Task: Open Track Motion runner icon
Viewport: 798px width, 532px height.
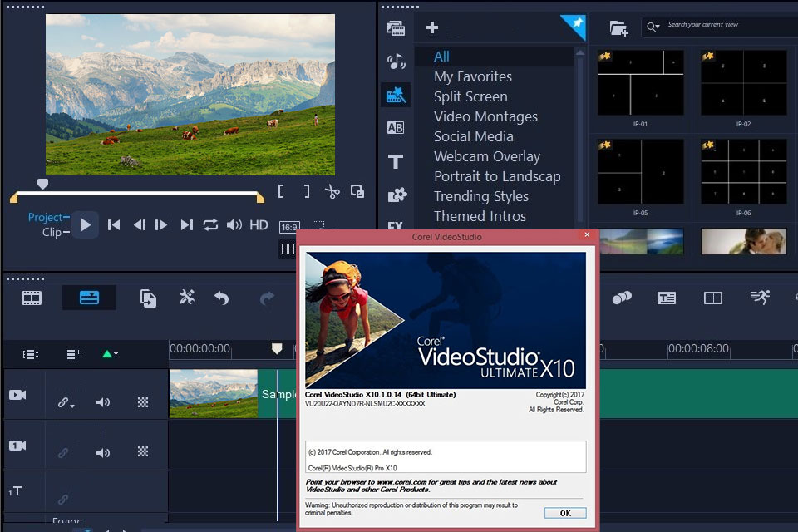Action: click(x=760, y=297)
